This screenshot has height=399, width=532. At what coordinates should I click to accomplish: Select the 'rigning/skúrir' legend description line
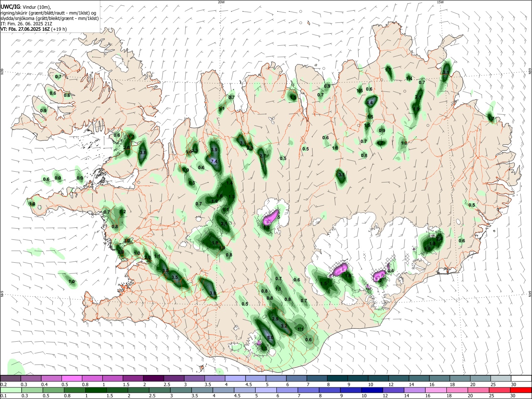pos(48,13)
